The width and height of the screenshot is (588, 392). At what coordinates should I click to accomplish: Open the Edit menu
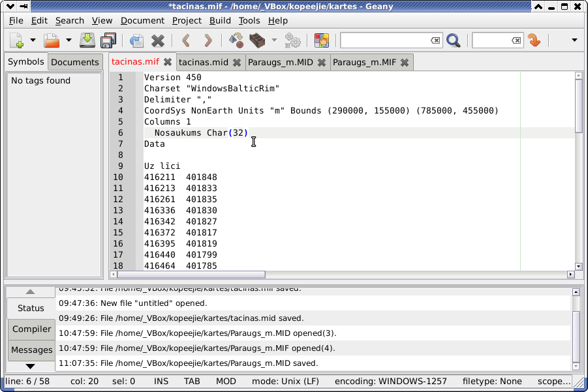[x=39, y=21]
